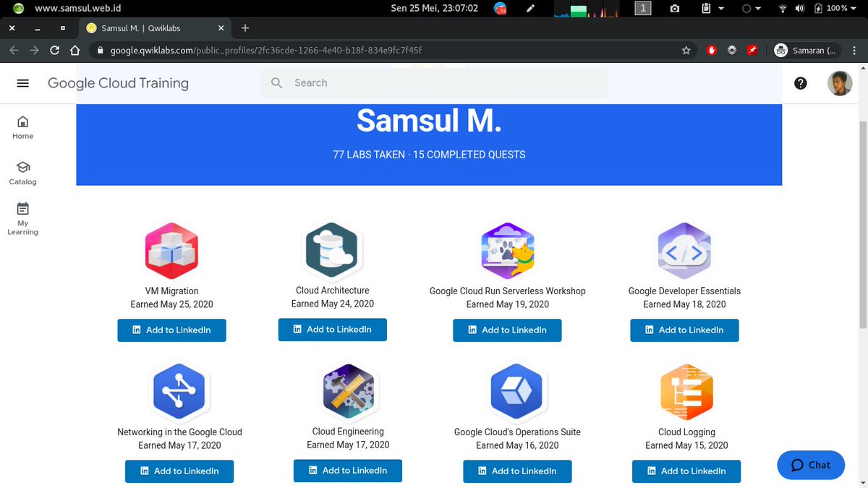Click the Cloud Logging badge
Screen dimensions: 868x488
pyautogui.click(x=686, y=393)
